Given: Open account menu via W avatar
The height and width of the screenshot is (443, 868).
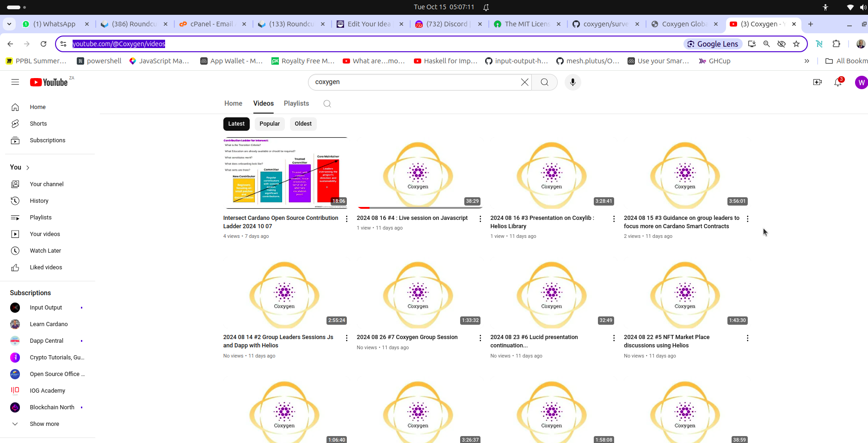Looking at the screenshot, I should 861,82.
